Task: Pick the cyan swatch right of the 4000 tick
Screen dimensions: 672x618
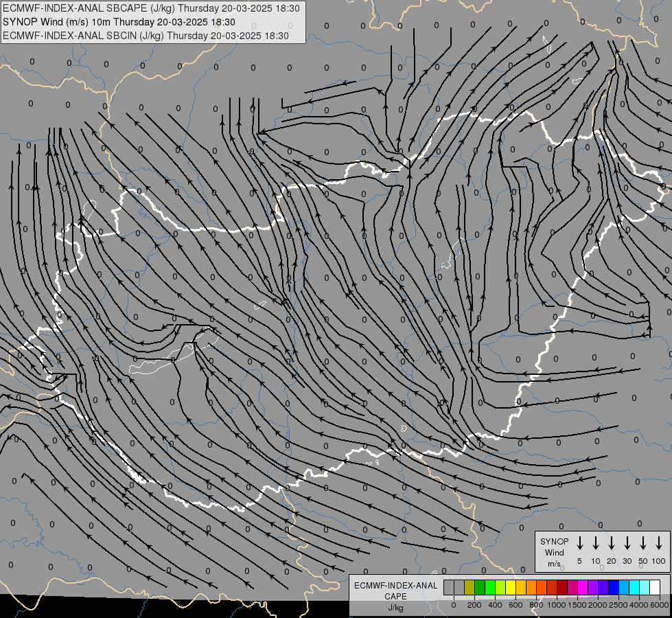Action: point(634,587)
